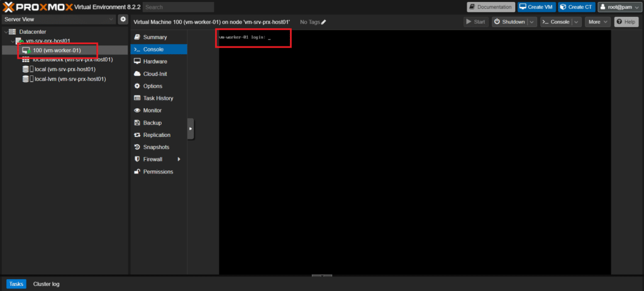The height and width of the screenshot is (291, 644).
Task: Click the Cloud-Init cloud icon
Action: point(137,74)
